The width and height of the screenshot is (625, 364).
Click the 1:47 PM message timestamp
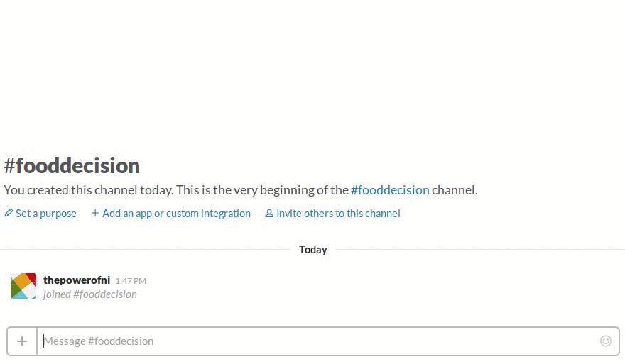[131, 281]
